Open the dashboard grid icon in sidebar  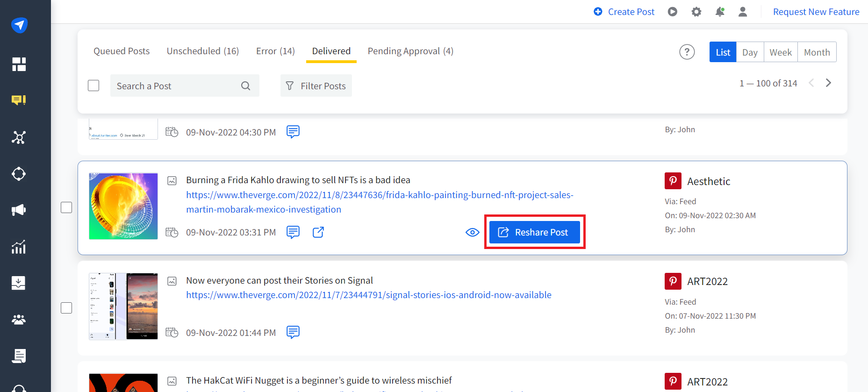pos(19,64)
